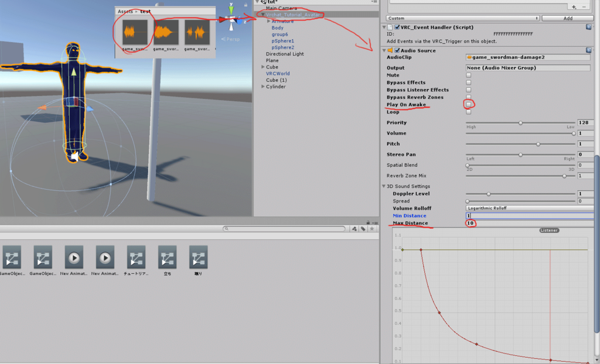Select the first game_swordman audio clip thumbnail

point(135,33)
